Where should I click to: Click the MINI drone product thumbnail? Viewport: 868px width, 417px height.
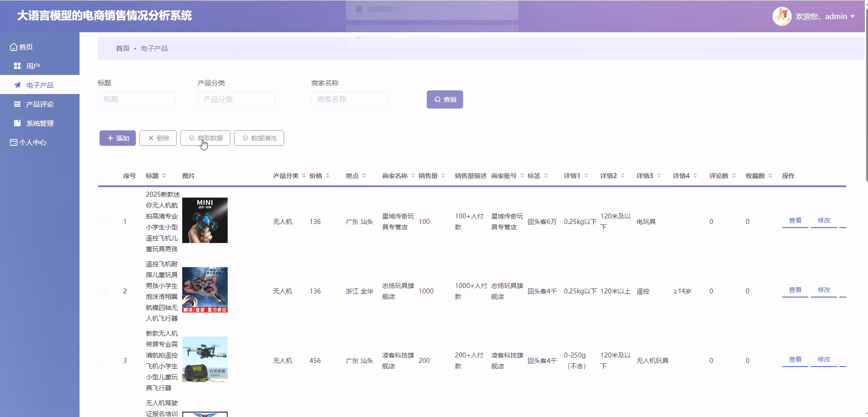(x=205, y=220)
